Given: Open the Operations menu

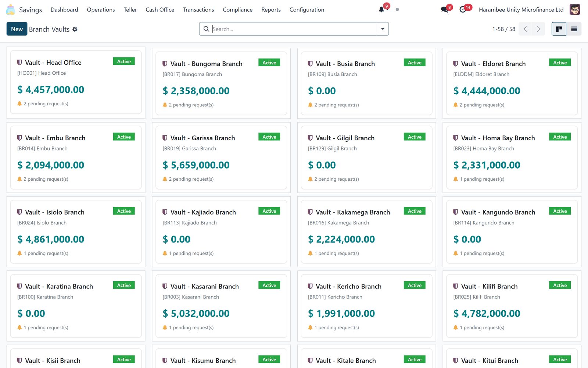Looking at the screenshot, I should [101, 10].
